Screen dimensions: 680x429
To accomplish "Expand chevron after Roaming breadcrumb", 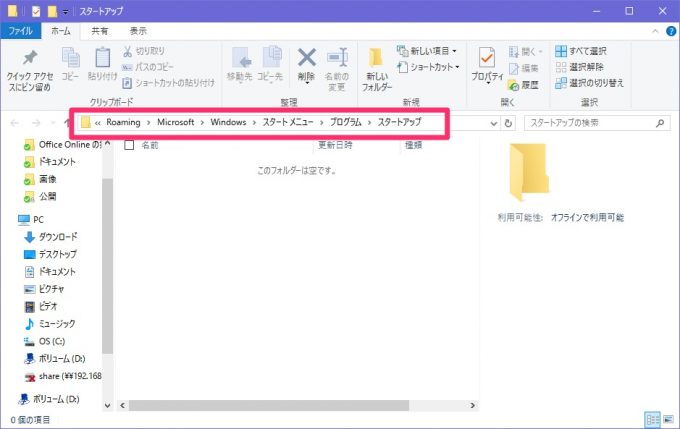I will 148,123.
